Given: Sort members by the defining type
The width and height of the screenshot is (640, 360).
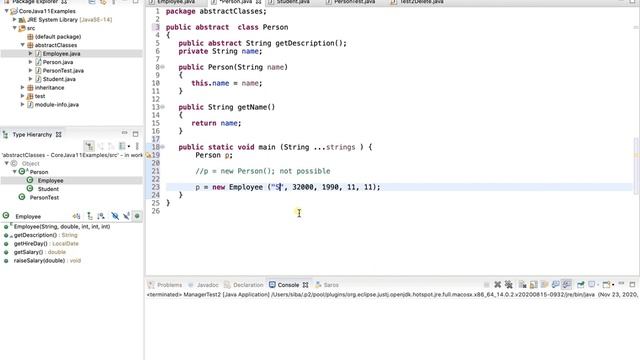Looking at the screenshot, I should (101, 216).
